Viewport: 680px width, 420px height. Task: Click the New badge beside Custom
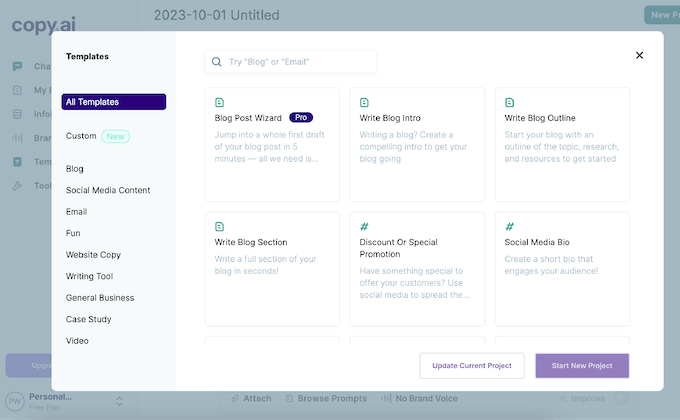point(115,136)
